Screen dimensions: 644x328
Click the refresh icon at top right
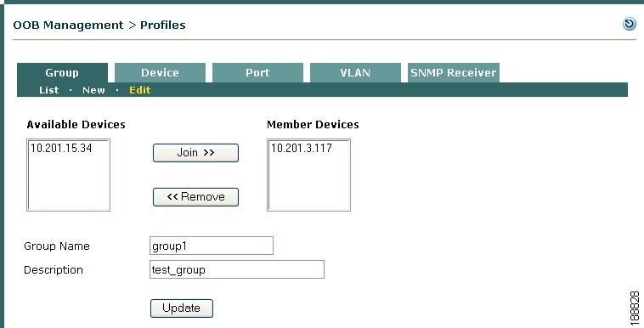[x=630, y=24]
